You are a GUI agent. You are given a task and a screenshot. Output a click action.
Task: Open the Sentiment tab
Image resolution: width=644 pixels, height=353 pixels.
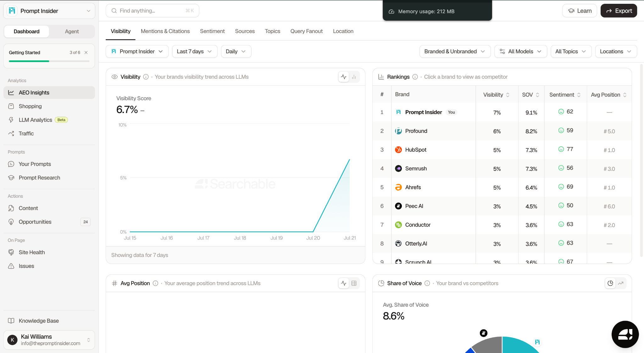coord(212,31)
